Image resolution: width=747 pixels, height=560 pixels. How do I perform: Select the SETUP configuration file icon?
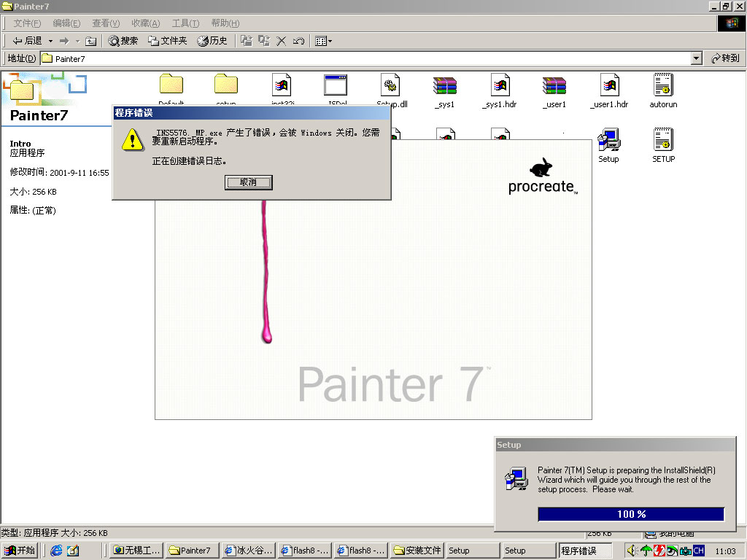tap(664, 139)
